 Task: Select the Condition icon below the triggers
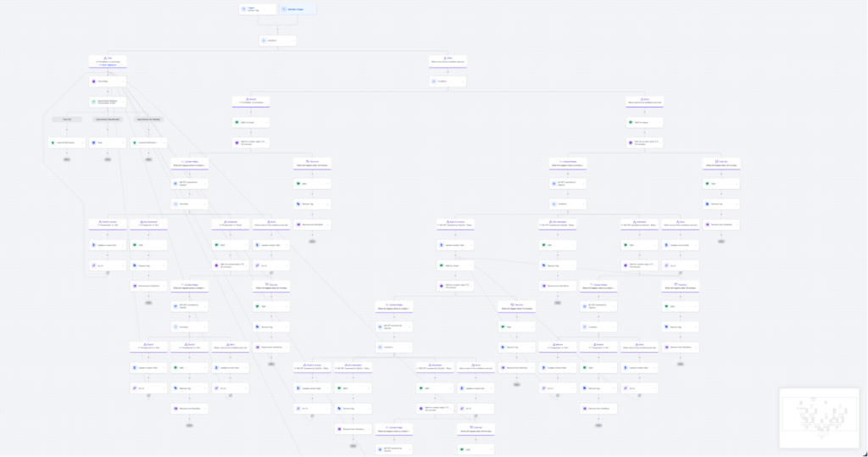click(264, 41)
